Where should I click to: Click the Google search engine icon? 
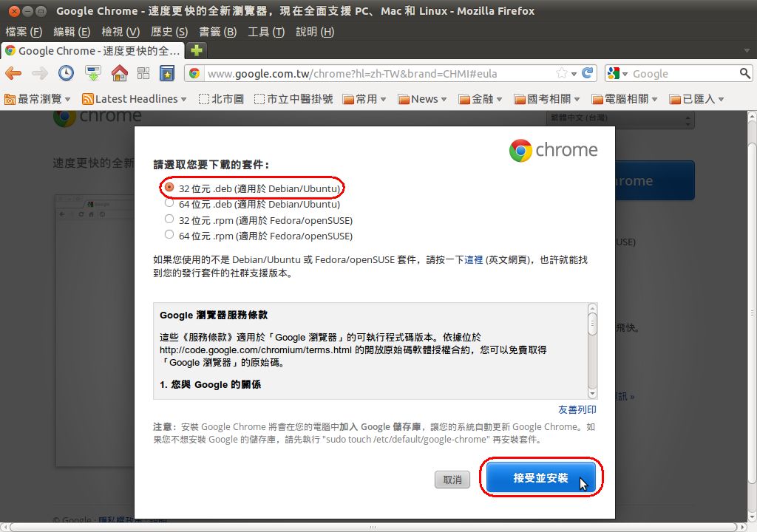[x=613, y=73]
